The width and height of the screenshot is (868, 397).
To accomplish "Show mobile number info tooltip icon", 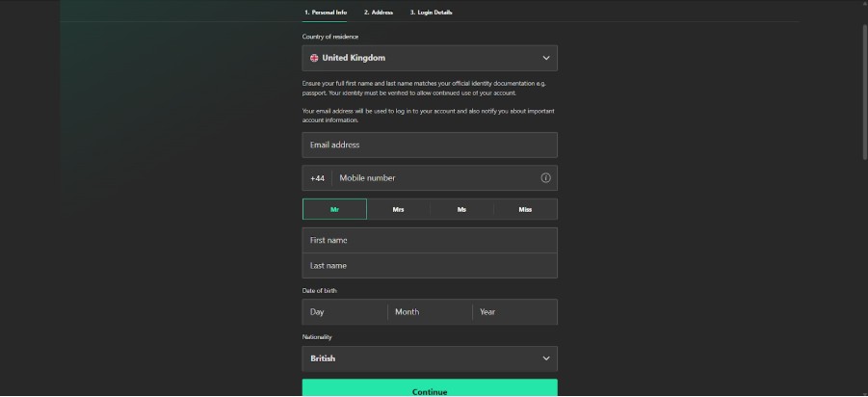I will click(546, 178).
